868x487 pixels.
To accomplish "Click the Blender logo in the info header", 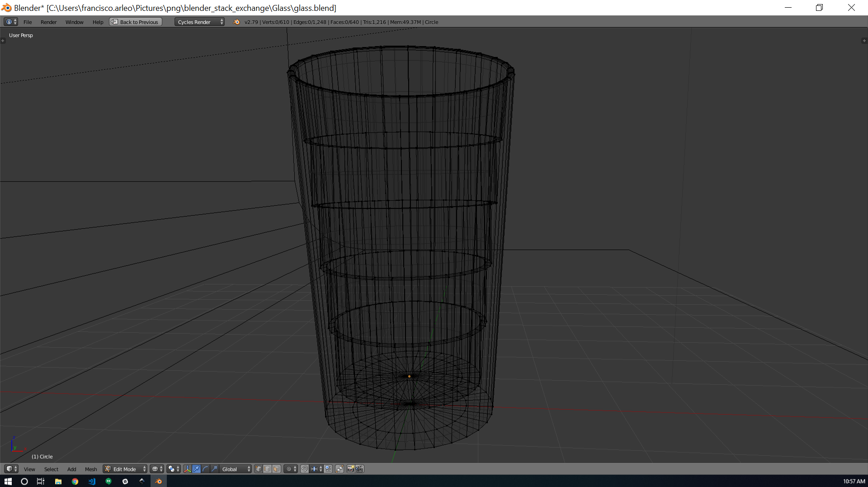I will (236, 22).
